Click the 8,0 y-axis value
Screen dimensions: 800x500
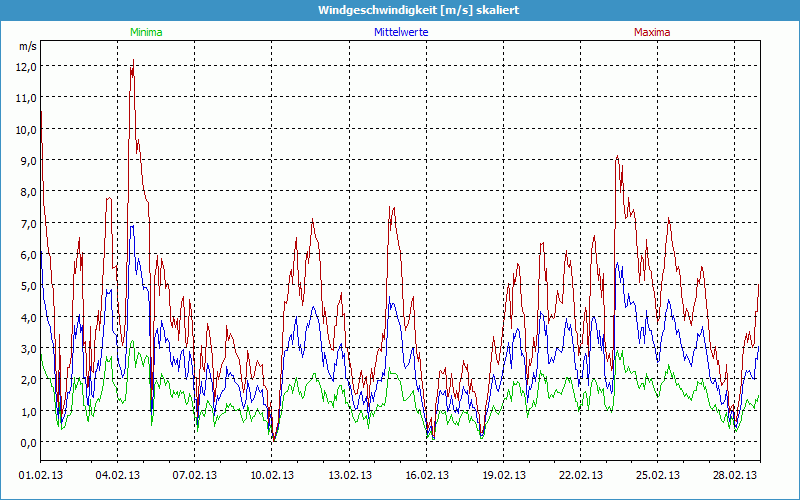29,192
